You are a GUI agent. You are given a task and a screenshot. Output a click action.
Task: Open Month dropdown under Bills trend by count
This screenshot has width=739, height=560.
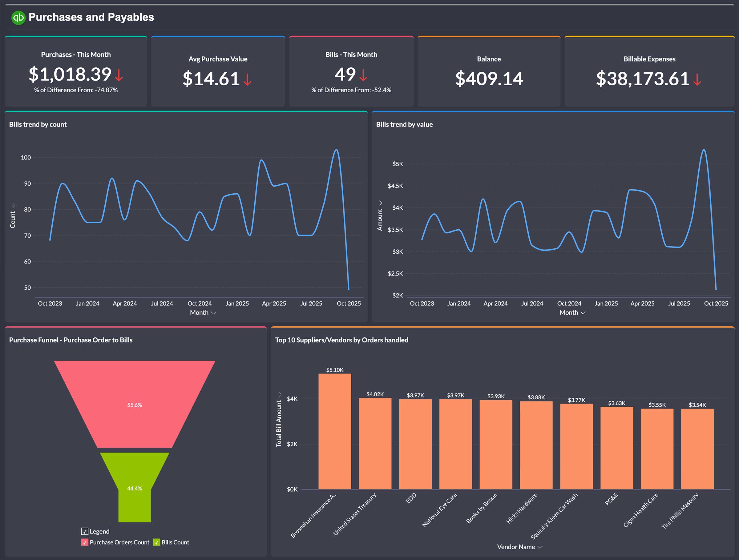pos(203,312)
